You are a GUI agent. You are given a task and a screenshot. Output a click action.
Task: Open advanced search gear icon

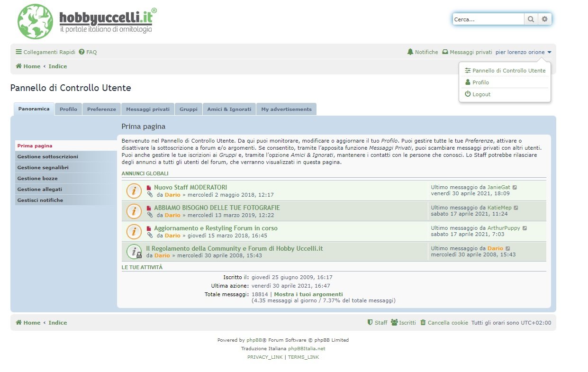(544, 19)
